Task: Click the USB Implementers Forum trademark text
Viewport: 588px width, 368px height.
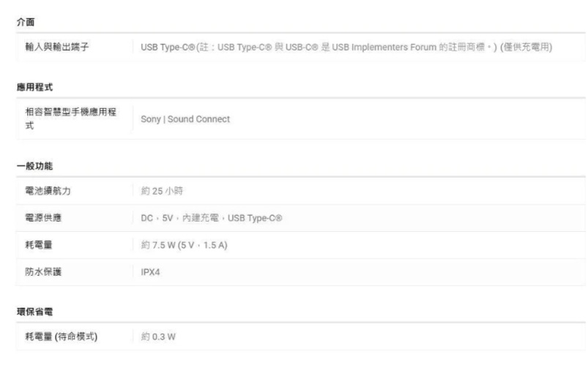Action: click(381, 48)
